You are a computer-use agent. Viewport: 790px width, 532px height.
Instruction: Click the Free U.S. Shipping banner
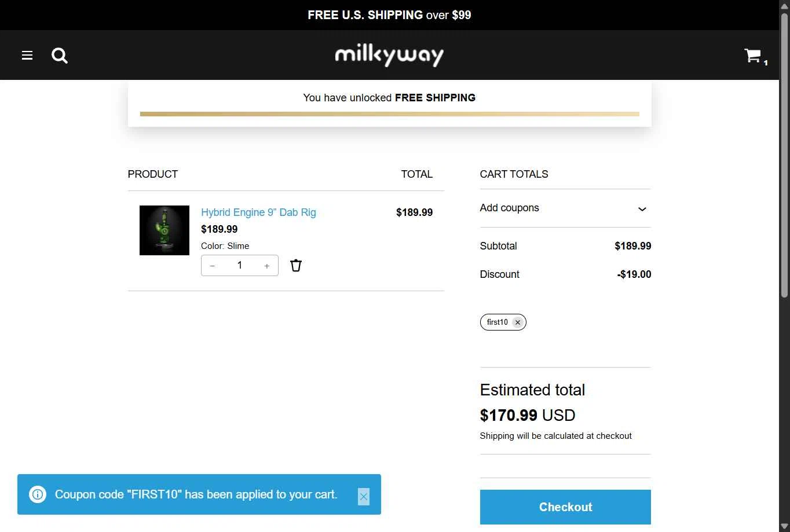(x=389, y=15)
